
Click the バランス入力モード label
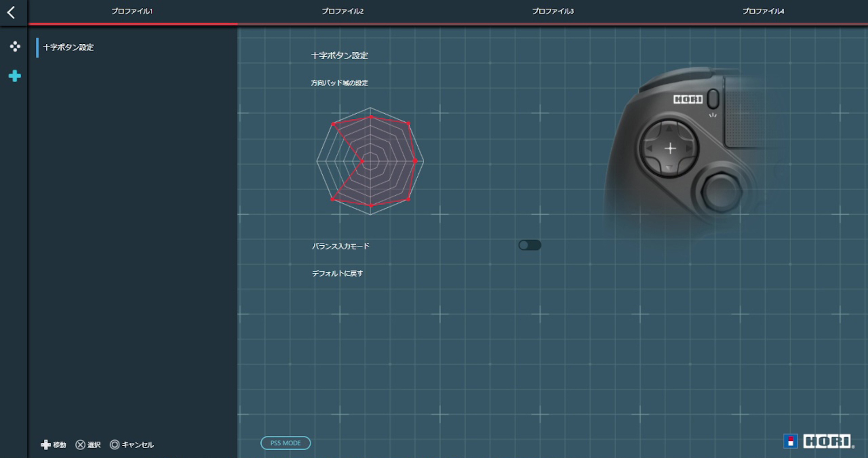(341, 246)
